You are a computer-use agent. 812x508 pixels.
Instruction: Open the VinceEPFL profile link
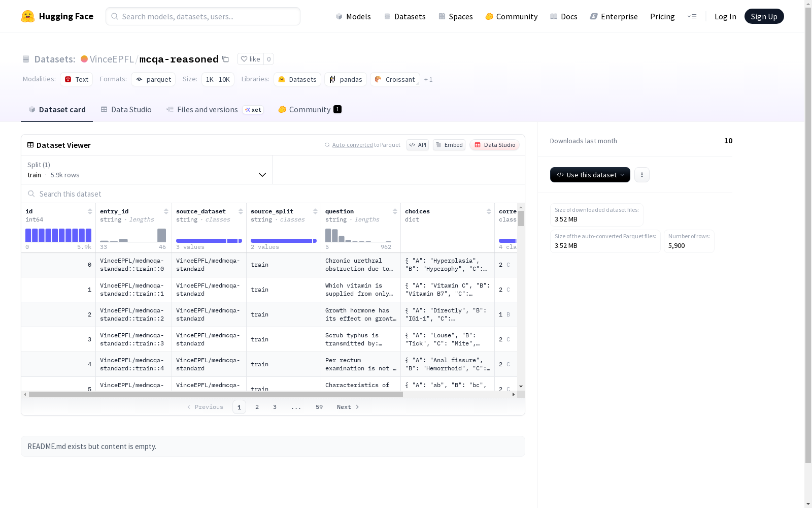coord(112,59)
